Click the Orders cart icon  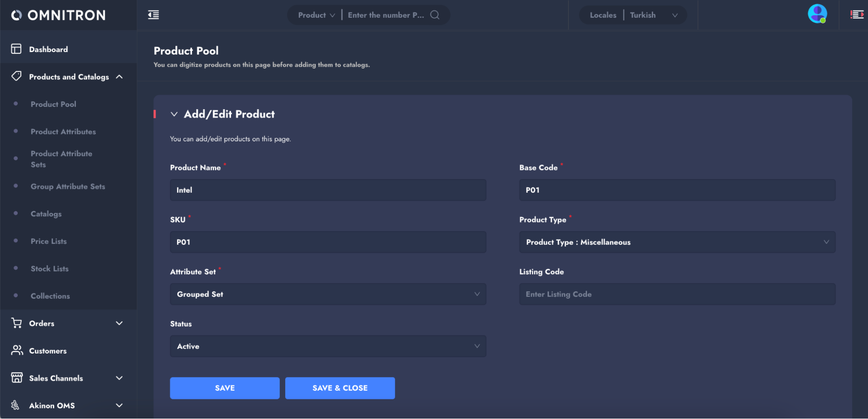[16, 323]
